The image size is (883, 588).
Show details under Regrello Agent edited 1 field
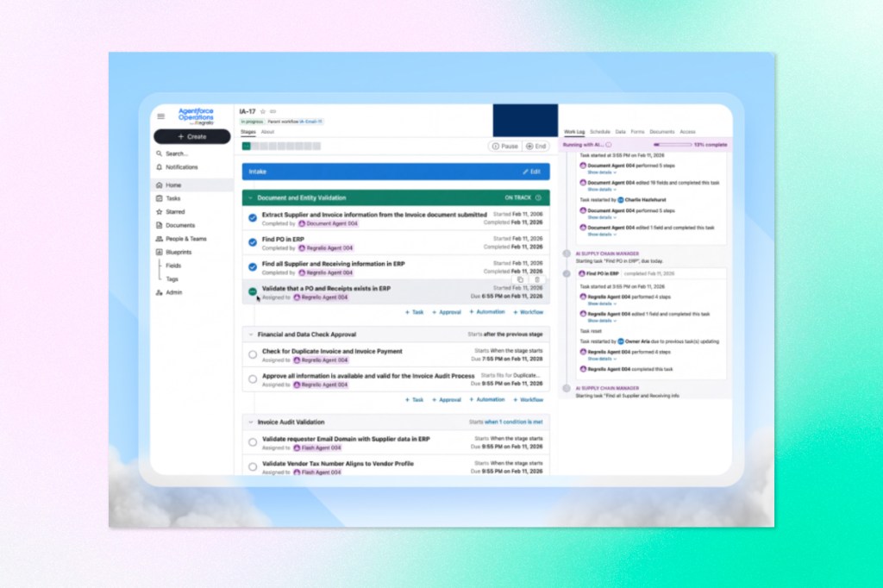coord(602,321)
